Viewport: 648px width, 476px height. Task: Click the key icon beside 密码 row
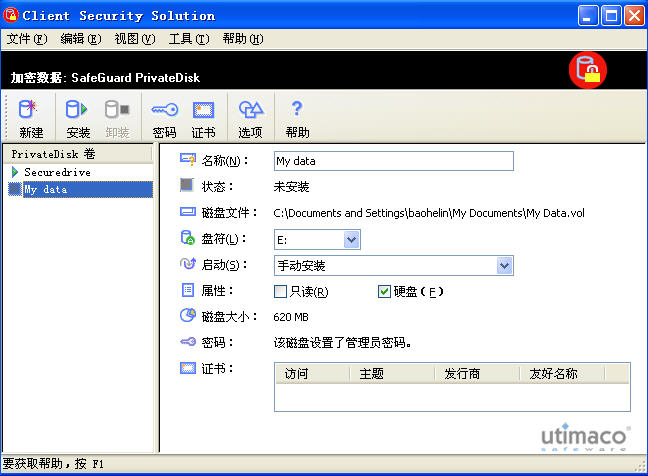tap(188, 341)
